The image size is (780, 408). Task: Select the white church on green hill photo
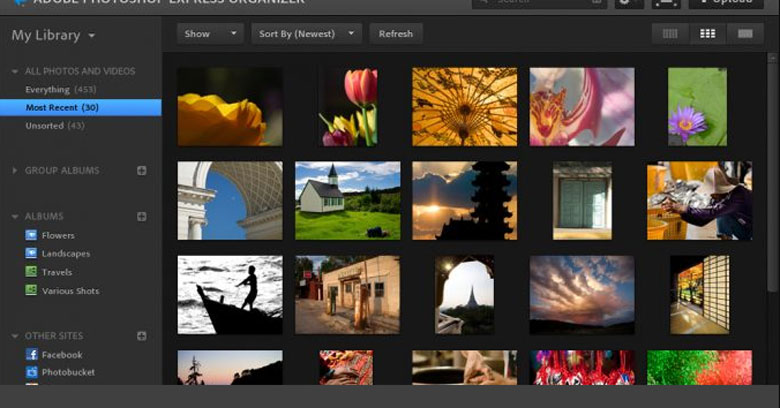348,201
